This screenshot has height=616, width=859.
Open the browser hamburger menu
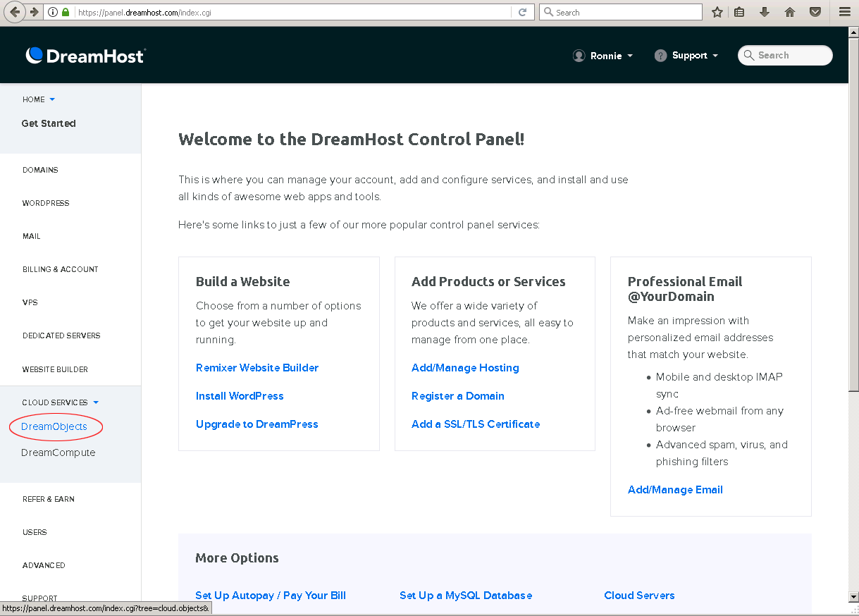[x=844, y=12]
